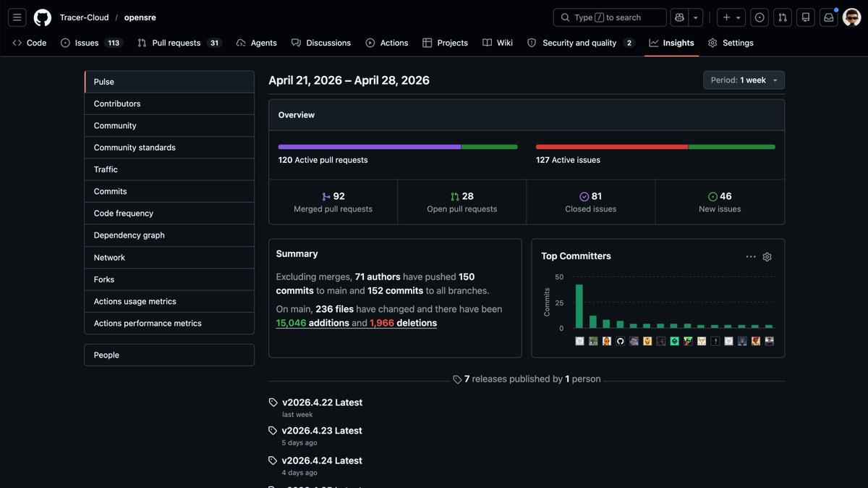Click the tallest green bar in chart
This screenshot has height=488, width=868.
[x=579, y=306]
